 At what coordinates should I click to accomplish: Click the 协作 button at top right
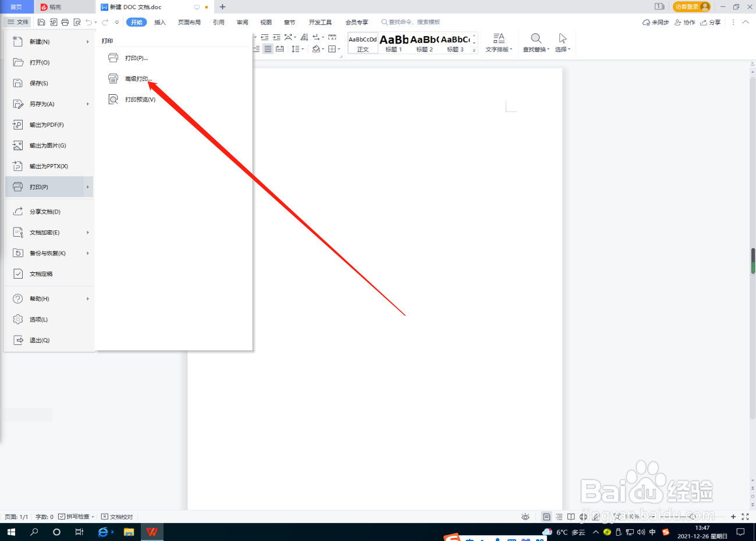pos(685,22)
